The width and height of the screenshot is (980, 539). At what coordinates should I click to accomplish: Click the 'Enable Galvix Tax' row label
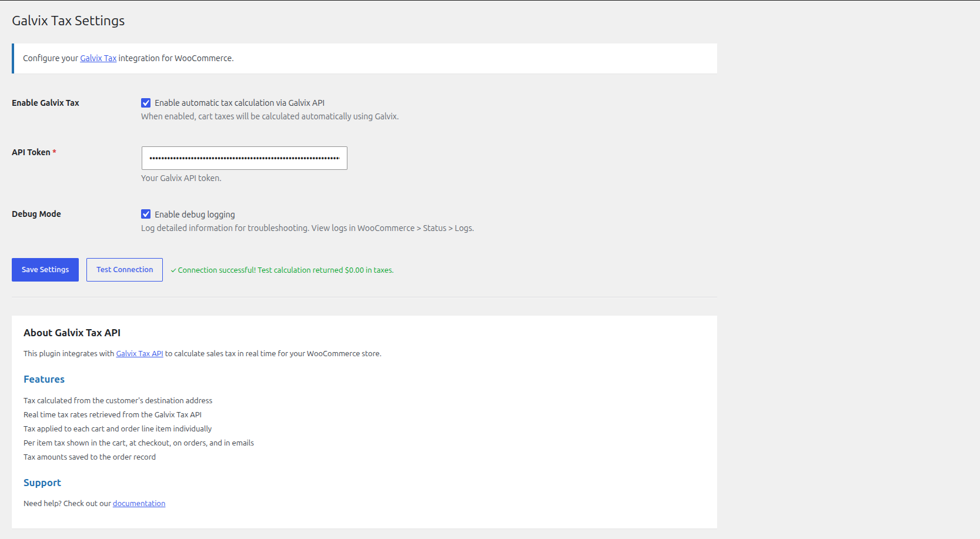(45, 103)
